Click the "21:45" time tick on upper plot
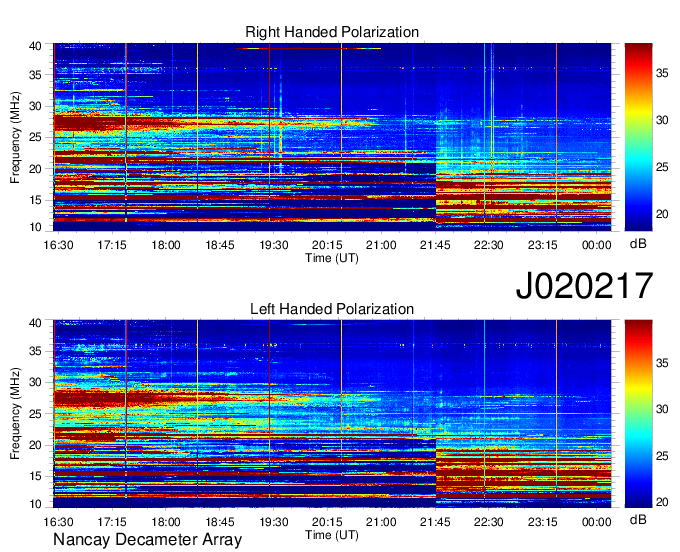Viewport: 680px width, 552px height. coord(435,245)
